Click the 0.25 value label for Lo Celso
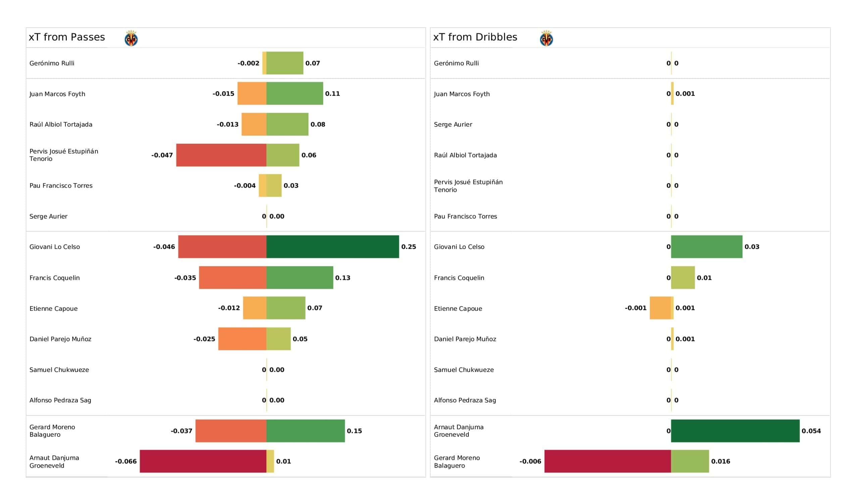 409,247
